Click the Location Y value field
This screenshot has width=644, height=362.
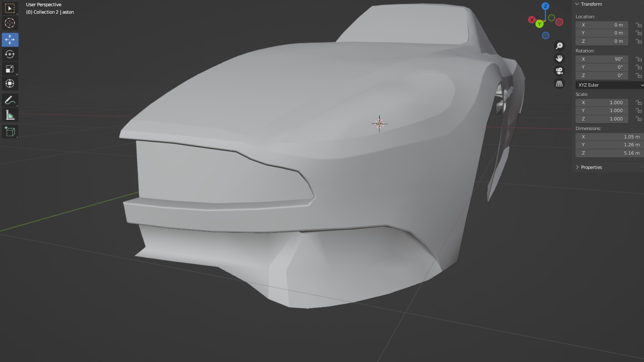click(602, 33)
